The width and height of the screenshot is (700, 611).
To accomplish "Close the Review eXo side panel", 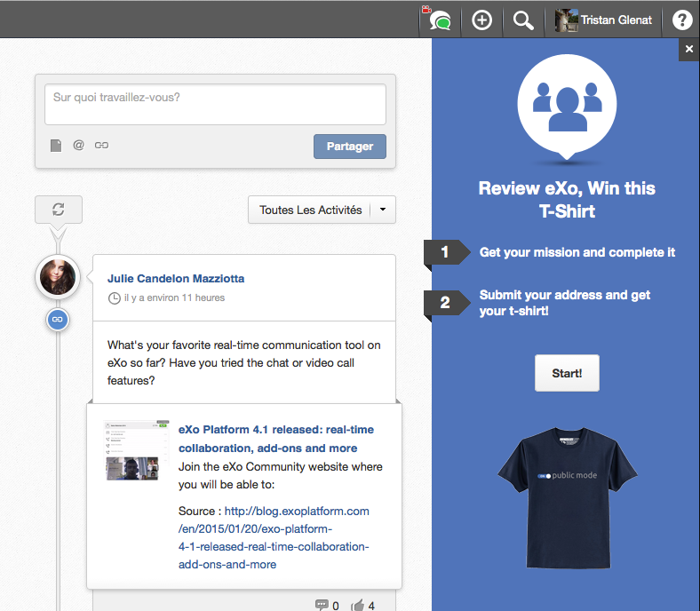I will 689,49.
